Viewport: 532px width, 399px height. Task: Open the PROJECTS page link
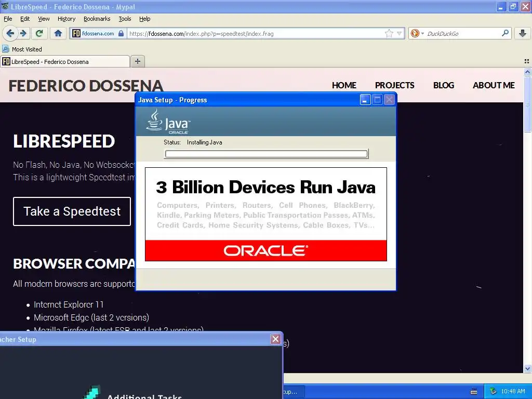[x=395, y=85]
